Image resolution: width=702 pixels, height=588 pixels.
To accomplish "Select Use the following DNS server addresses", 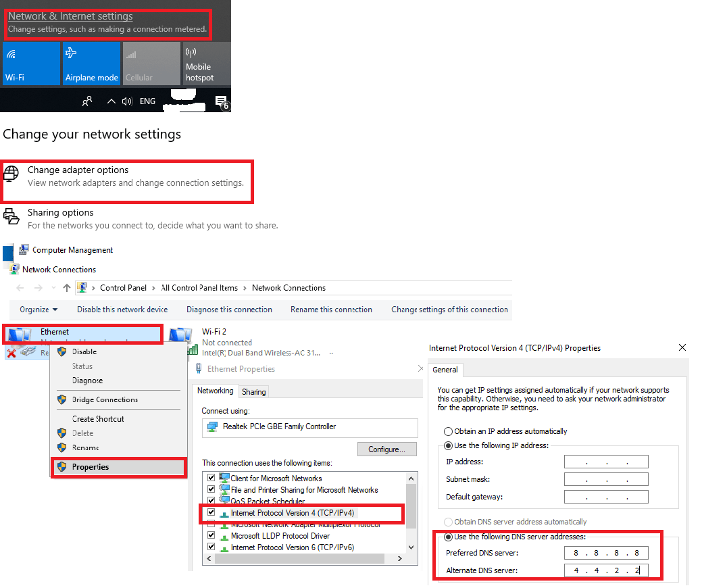I will tap(448, 537).
